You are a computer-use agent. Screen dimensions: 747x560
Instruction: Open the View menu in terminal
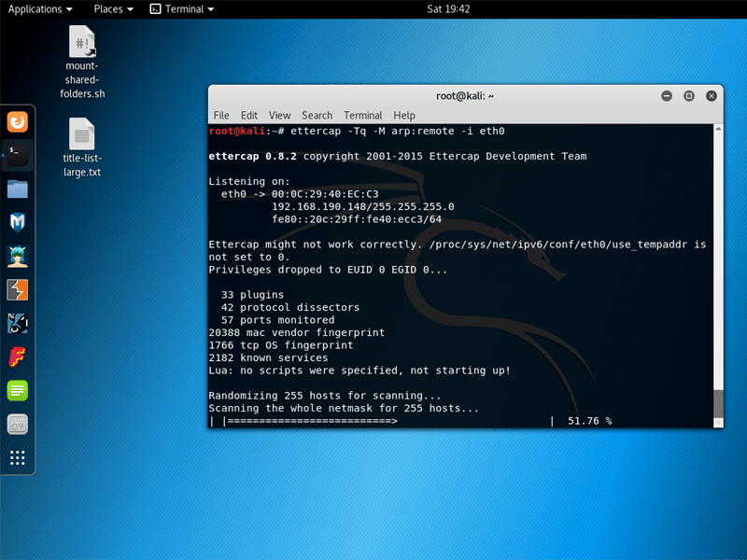tap(279, 115)
